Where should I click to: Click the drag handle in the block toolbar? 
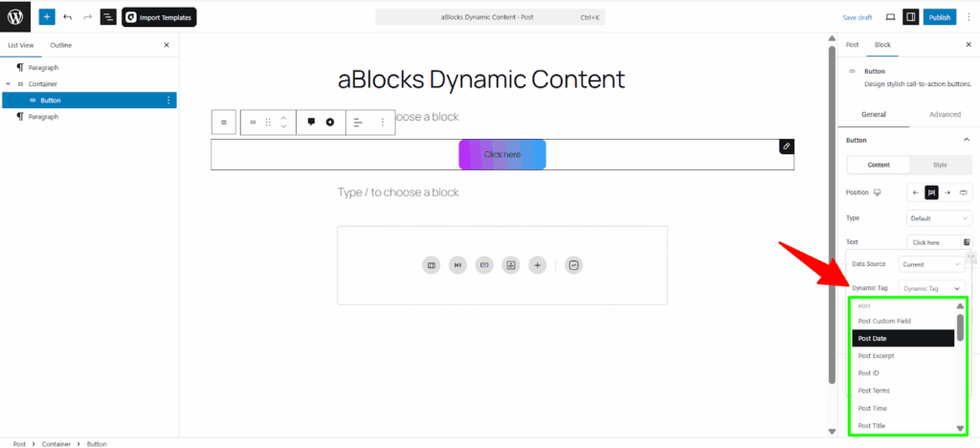point(268,122)
